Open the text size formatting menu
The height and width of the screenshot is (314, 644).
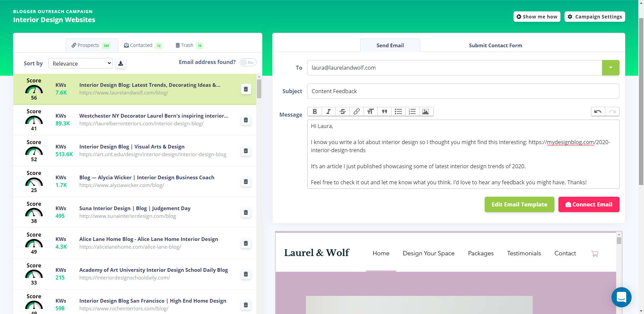tap(370, 112)
